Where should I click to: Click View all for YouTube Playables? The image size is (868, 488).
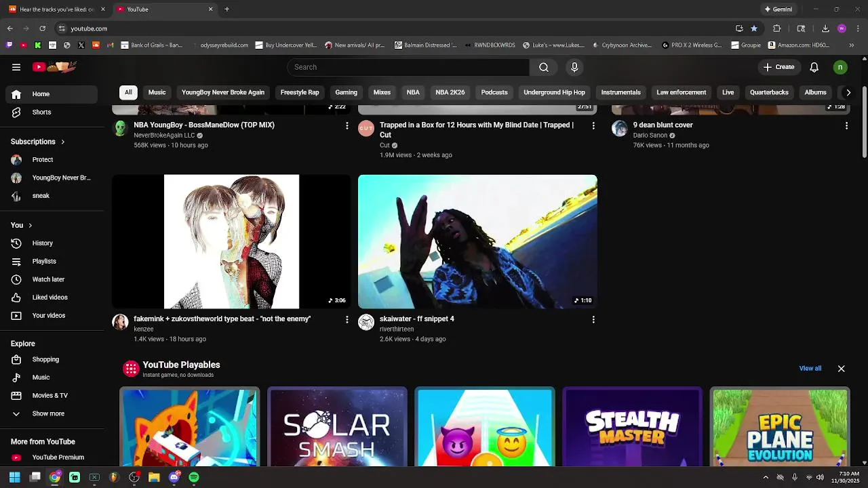click(810, 369)
